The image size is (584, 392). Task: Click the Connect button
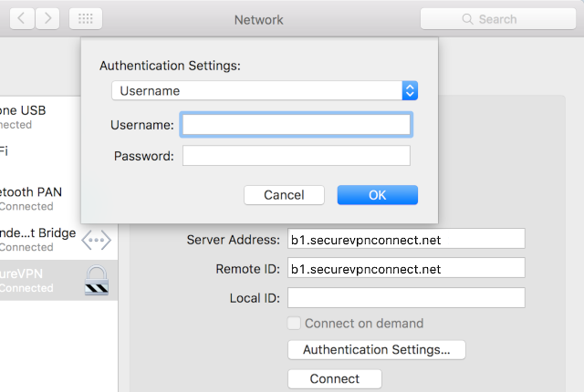pos(335,378)
